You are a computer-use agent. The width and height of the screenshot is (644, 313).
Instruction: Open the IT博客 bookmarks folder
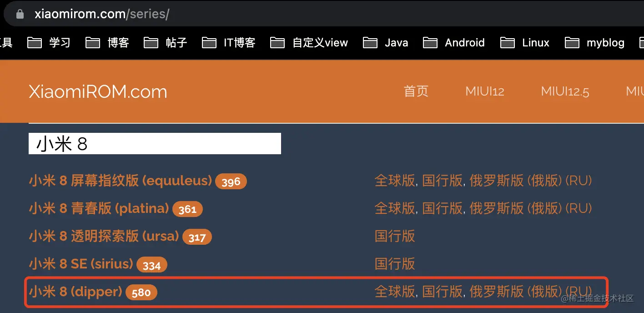coord(237,42)
